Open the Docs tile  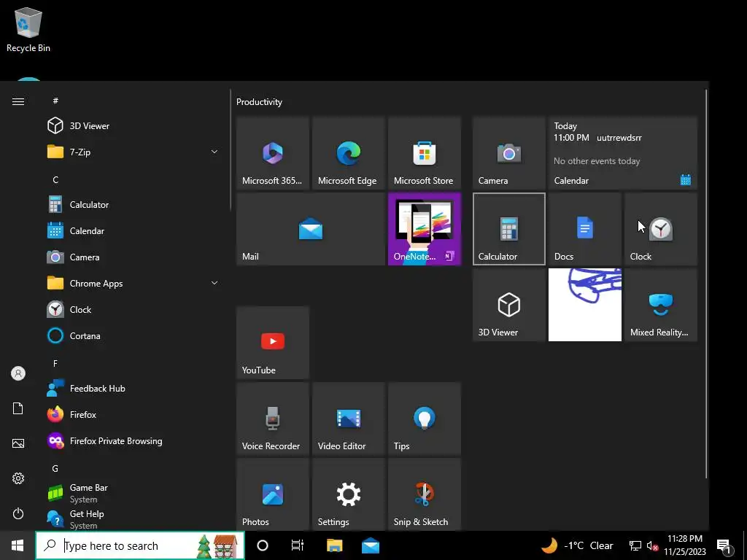pyautogui.click(x=584, y=229)
